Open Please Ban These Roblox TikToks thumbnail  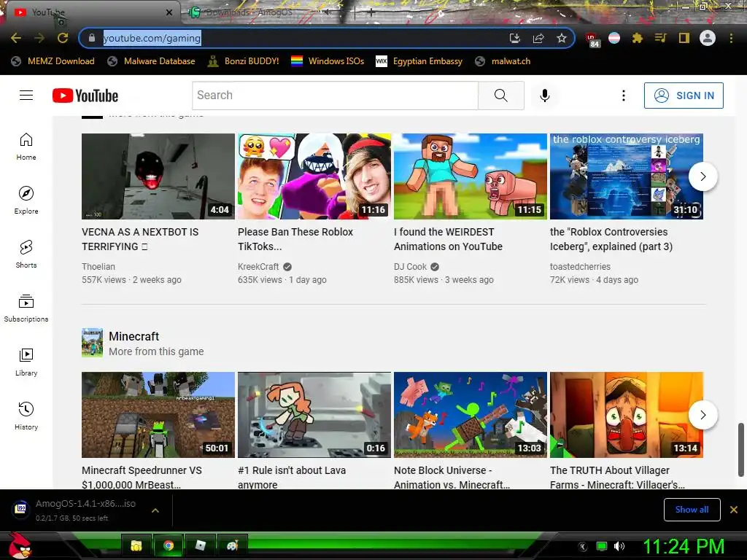point(314,176)
